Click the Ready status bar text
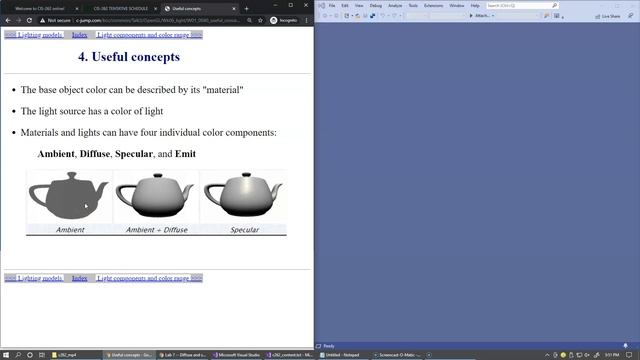 [329, 346]
